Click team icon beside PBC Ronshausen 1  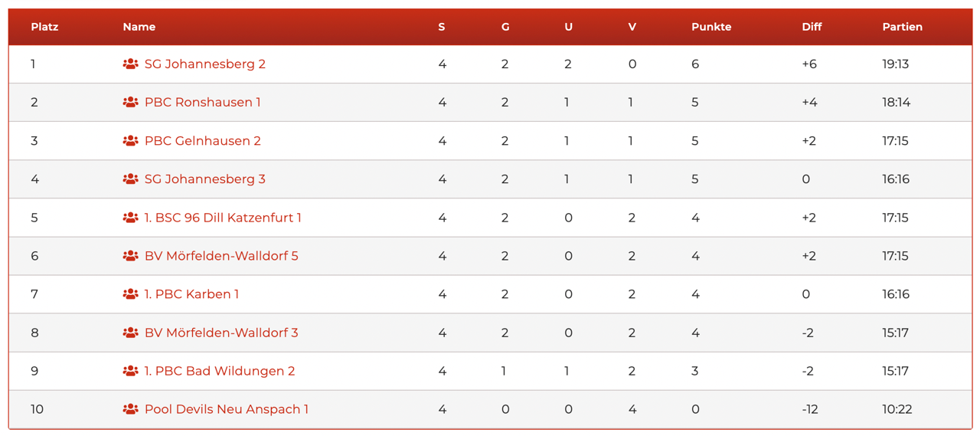coord(130,103)
